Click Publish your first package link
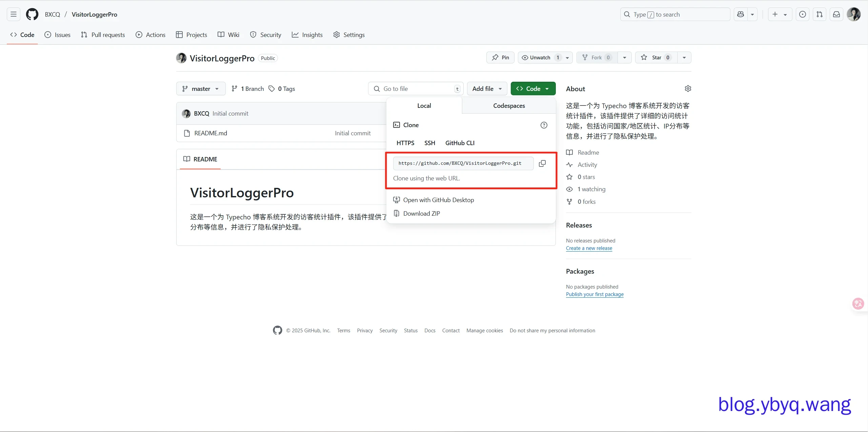This screenshot has height=432, width=868. point(595,294)
